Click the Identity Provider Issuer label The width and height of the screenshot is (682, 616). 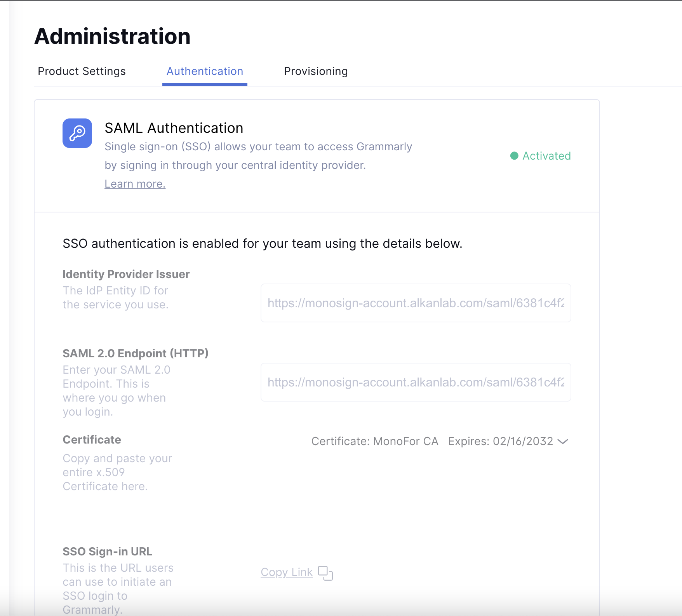click(126, 274)
